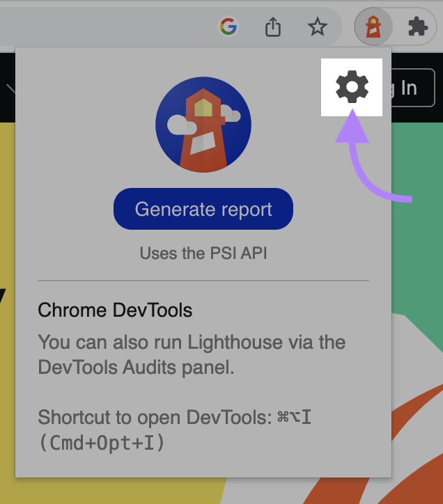Screen dimensions: 443x504
Task: Click the "(Cmd+Opt+I)" shortcut text
Action: (x=101, y=443)
